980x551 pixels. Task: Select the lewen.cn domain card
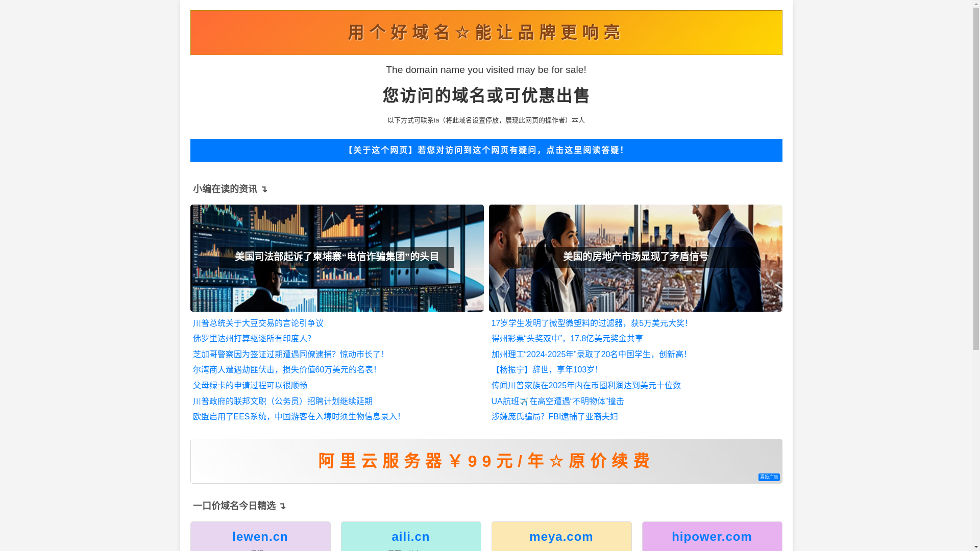(260, 536)
